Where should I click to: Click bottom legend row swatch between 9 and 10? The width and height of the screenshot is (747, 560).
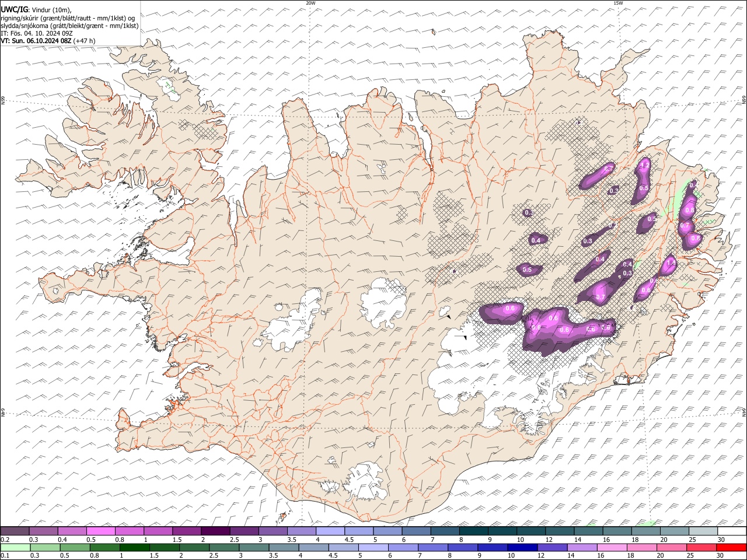[x=491, y=547]
